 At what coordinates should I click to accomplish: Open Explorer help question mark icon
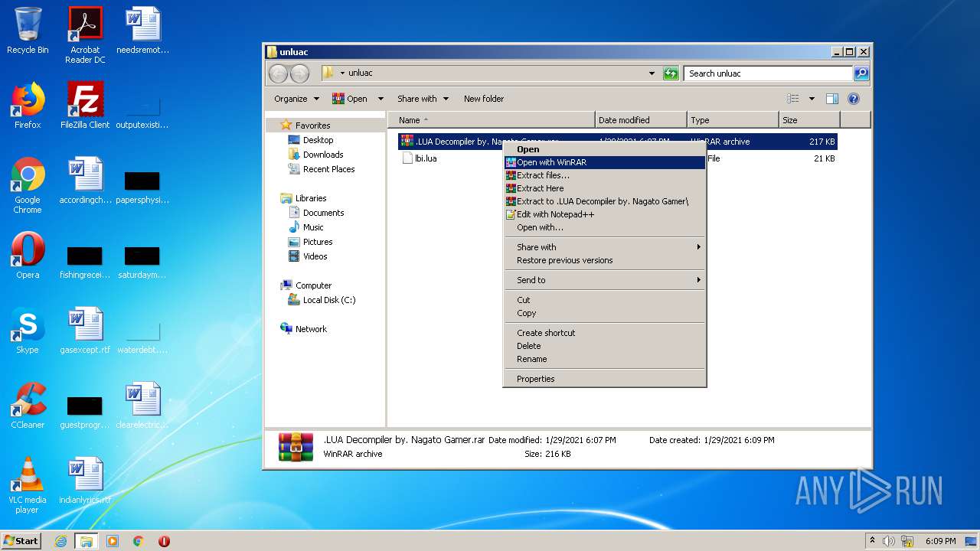click(854, 99)
